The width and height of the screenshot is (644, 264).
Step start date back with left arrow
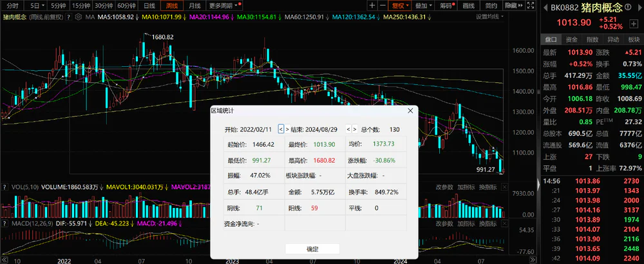pyautogui.click(x=280, y=129)
